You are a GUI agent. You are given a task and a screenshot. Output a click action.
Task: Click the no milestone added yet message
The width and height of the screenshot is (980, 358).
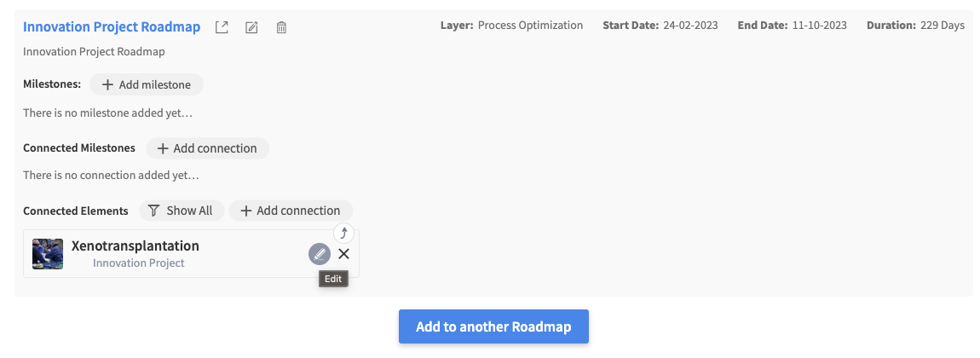(107, 113)
